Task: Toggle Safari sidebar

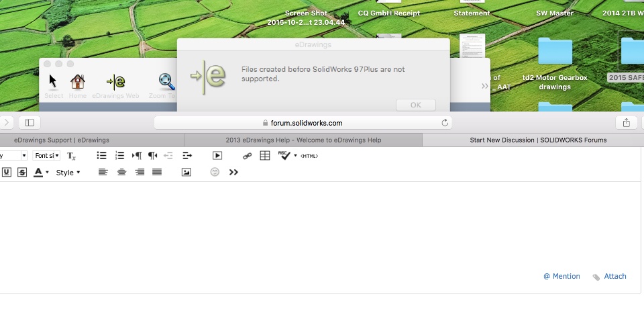Action: click(30, 122)
